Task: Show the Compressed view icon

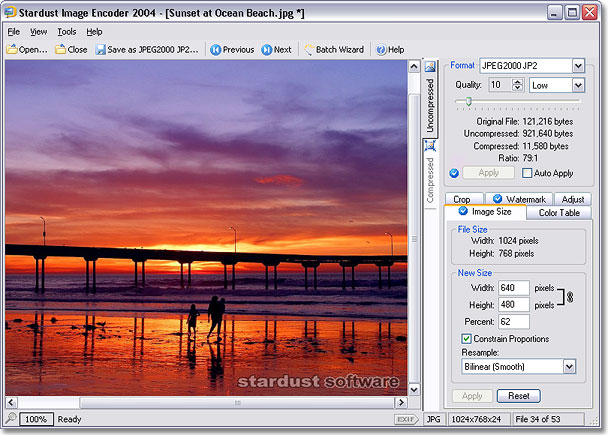Action: coord(430,146)
